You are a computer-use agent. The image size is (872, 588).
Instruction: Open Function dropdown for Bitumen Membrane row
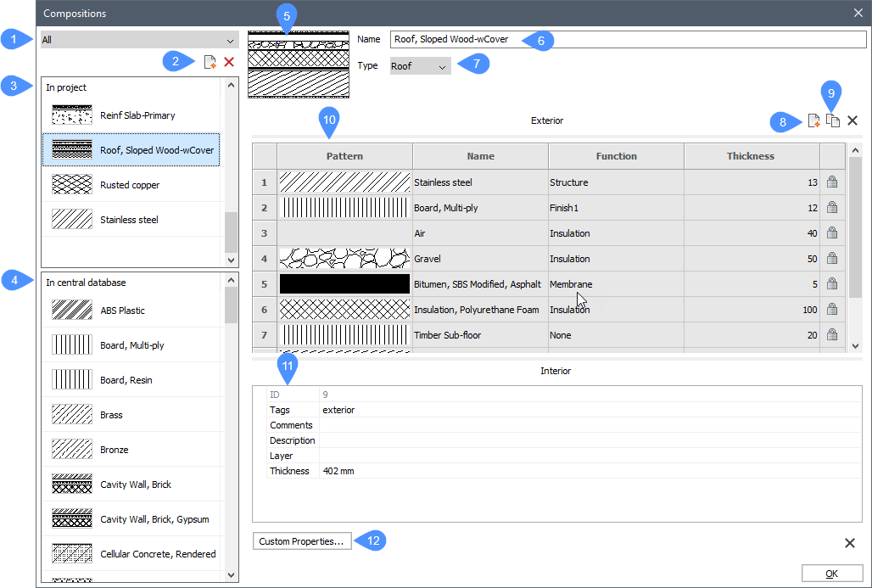point(615,284)
